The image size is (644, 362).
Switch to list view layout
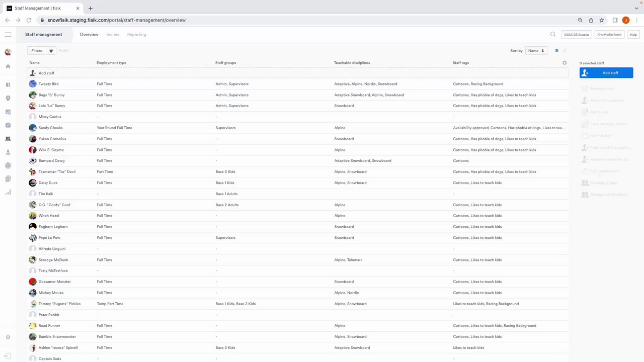[x=556, y=51]
